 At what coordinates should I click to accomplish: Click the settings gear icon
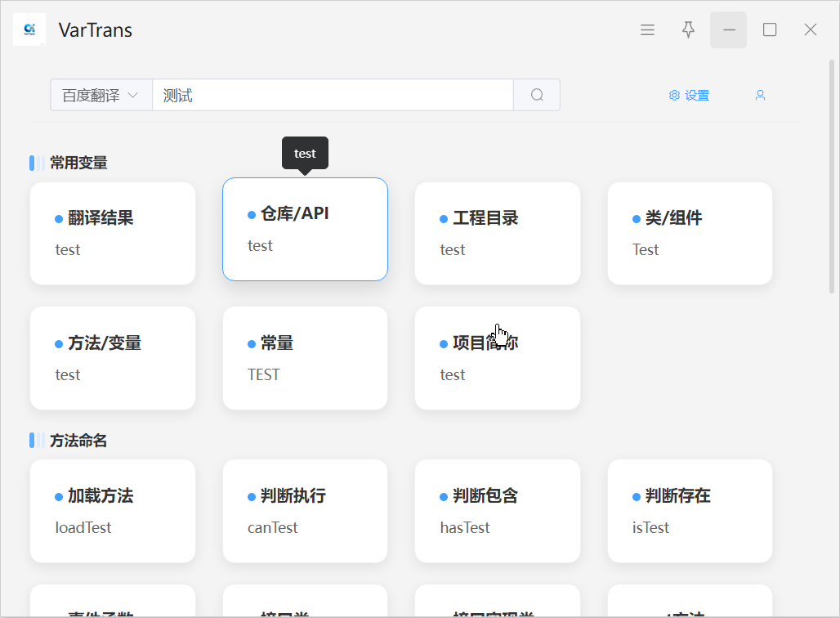coord(674,96)
